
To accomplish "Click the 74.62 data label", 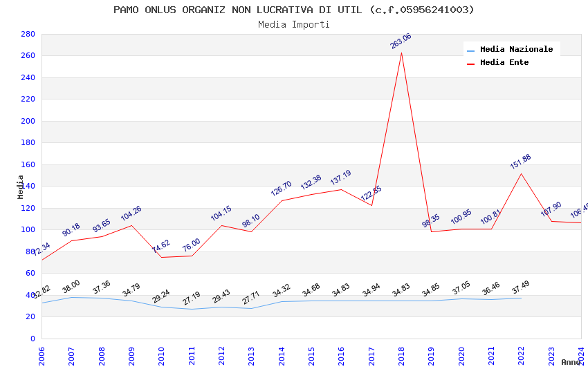I will pyautogui.click(x=161, y=246).
